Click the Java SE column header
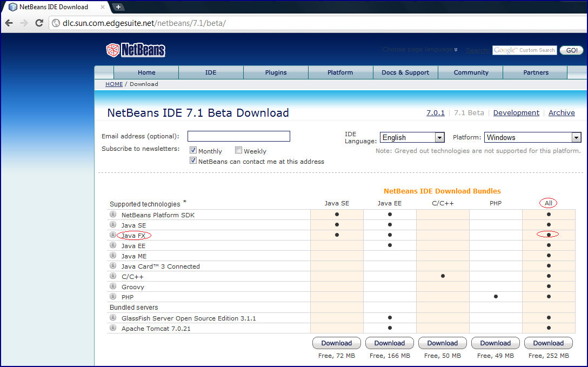Viewport: 588px width, 367px height. tap(337, 203)
